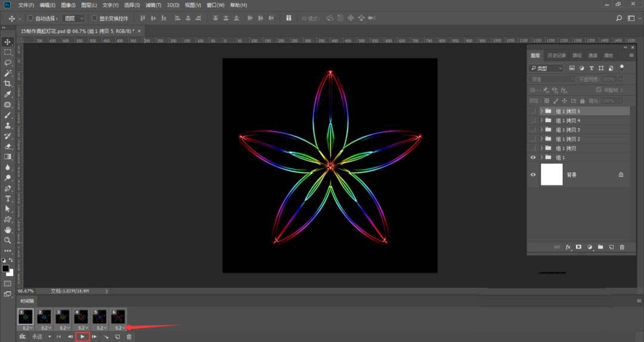Screen dimensions: 644x342
Task: Select the Gradient tool
Action: click(x=7, y=157)
